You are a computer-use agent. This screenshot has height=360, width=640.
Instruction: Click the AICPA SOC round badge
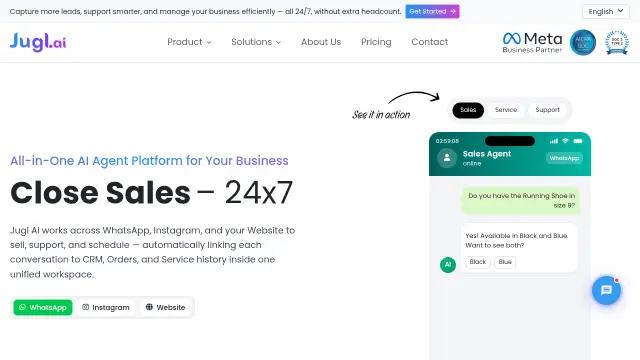582,42
